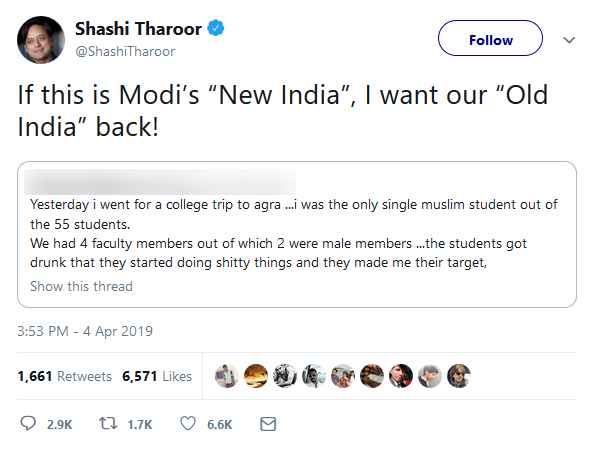Open Shashi Tharoor's profile picture

click(41, 40)
